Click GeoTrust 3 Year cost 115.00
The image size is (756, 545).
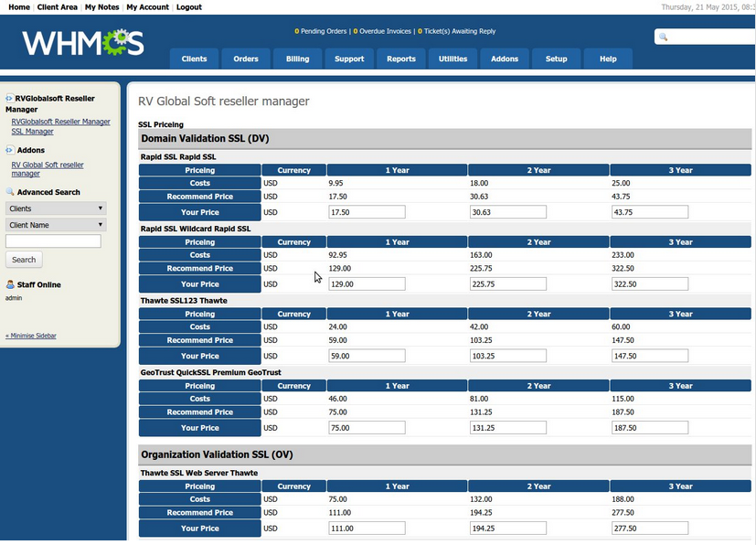(x=623, y=399)
